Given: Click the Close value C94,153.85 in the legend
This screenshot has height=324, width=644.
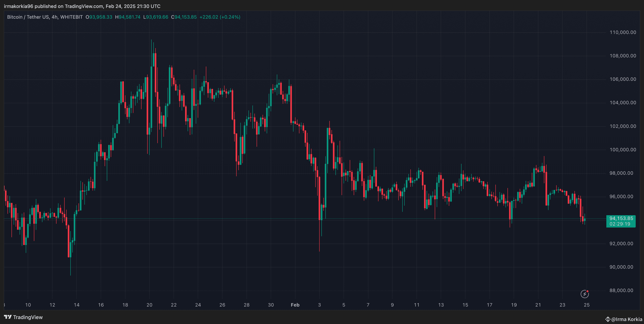Looking at the screenshot, I should click(184, 17).
